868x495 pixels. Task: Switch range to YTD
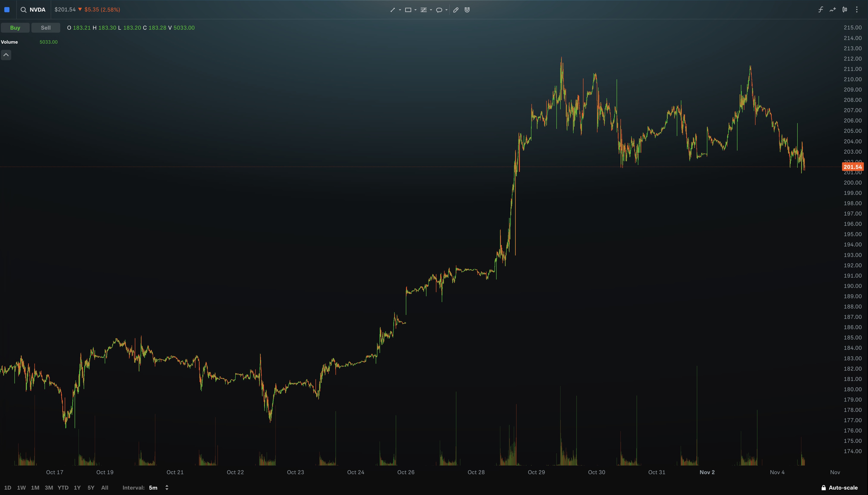pyautogui.click(x=63, y=487)
